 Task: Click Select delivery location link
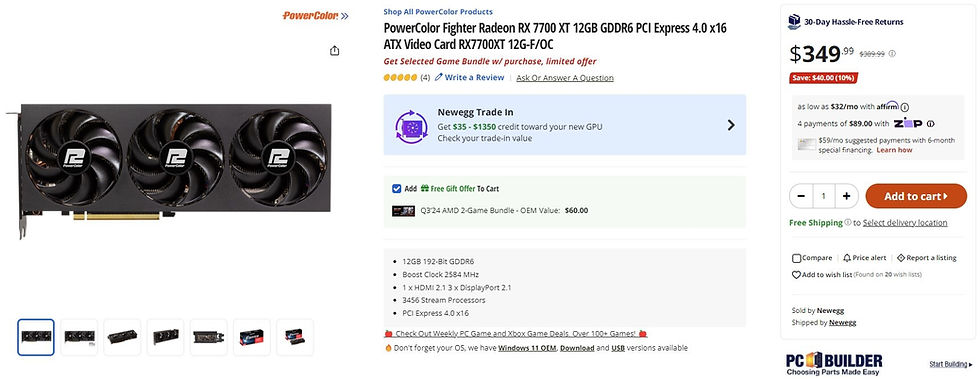pos(905,223)
